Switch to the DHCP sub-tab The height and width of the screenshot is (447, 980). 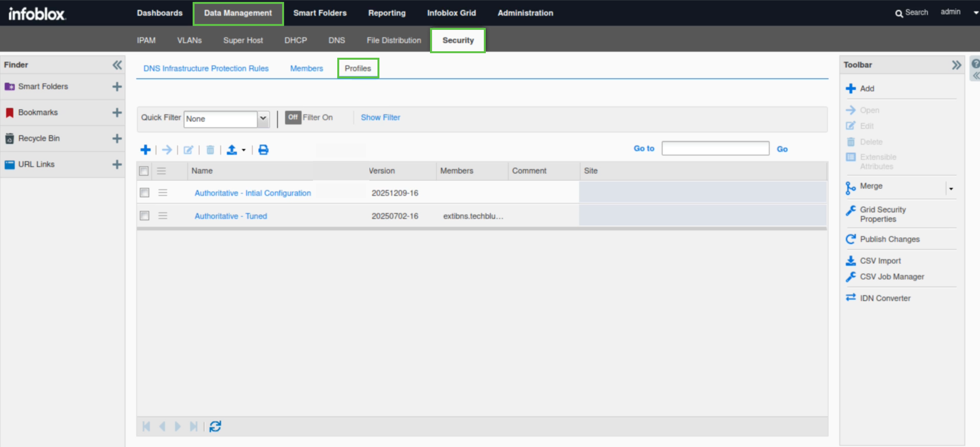(296, 40)
